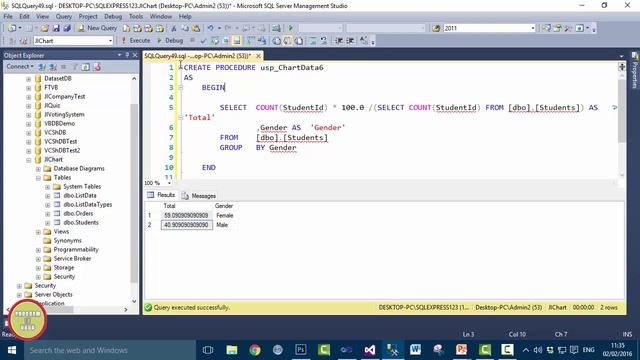Click the 59.090909090909 Total cell
640x360 pixels.
pyautogui.click(x=187, y=216)
